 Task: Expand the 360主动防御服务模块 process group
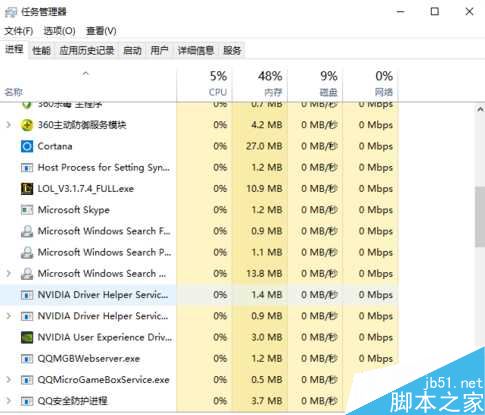click(x=9, y=125)
